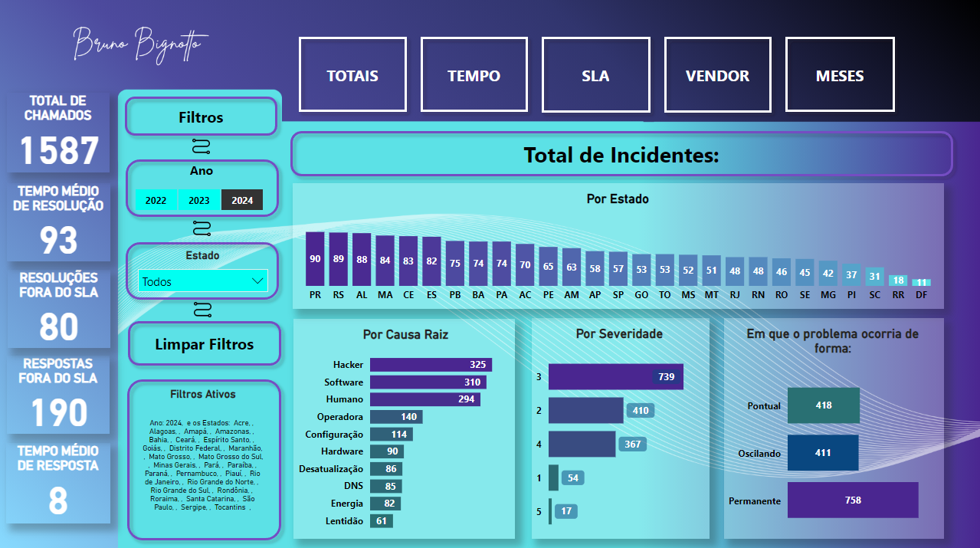
Task: Click the connector icon below Ano slicer
Action: [202, 228]
